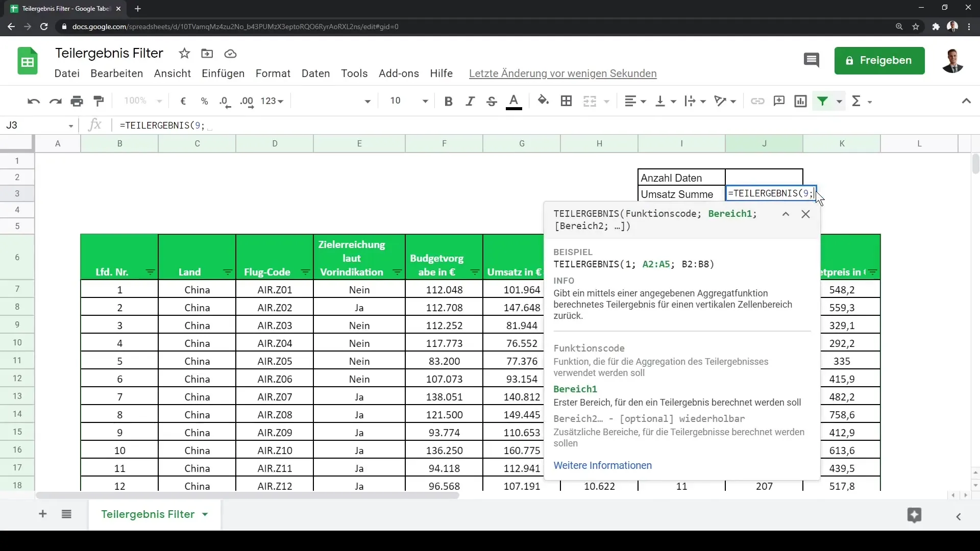Open Google Sheets home icon
Viewport: 980px width, 551px height.
click(28, 61)
